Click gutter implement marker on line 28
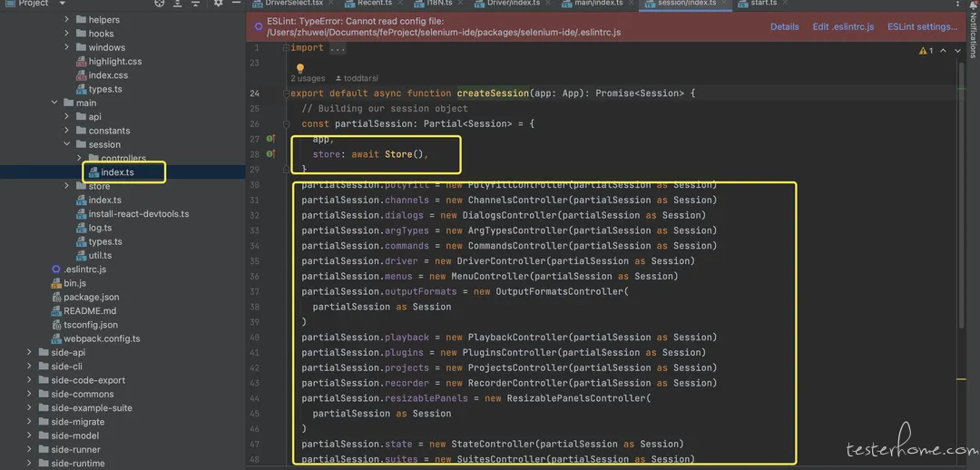Screen dimensions: 980x470 [x=270, y=153]
